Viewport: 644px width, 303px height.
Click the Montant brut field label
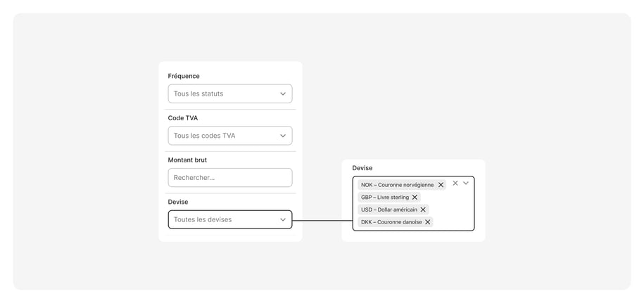point(187,160)
